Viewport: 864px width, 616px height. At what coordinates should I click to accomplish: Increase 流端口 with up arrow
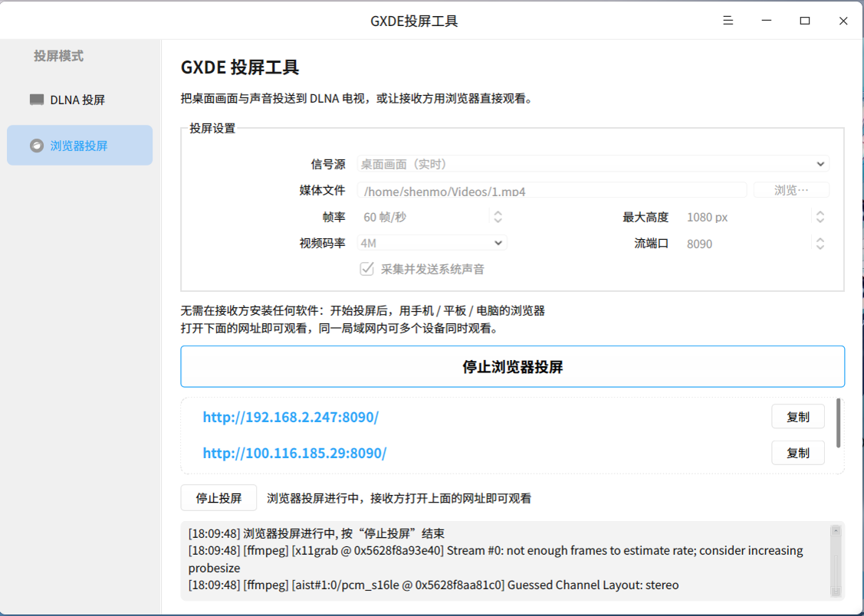click(x=820, y=240)
